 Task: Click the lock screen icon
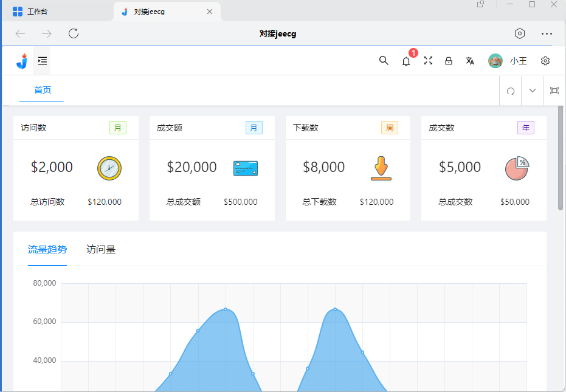pyautogui.click(x=449, y=61)
